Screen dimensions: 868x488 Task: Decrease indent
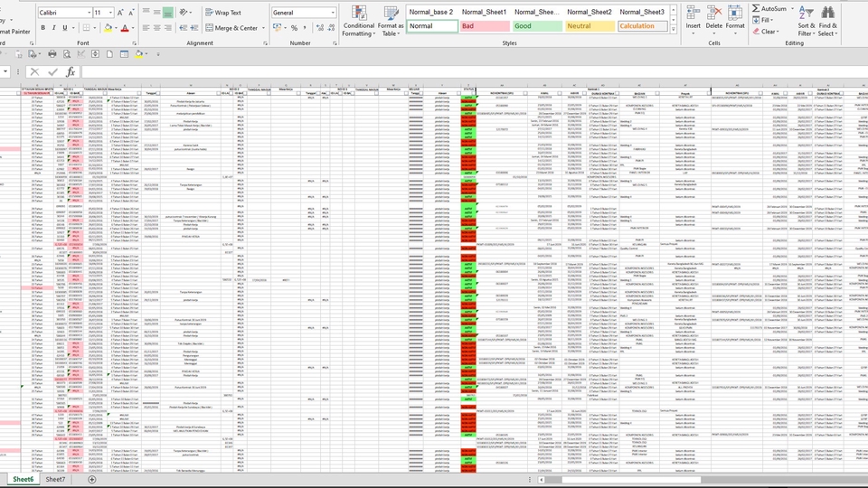click(x=184, y=28)
